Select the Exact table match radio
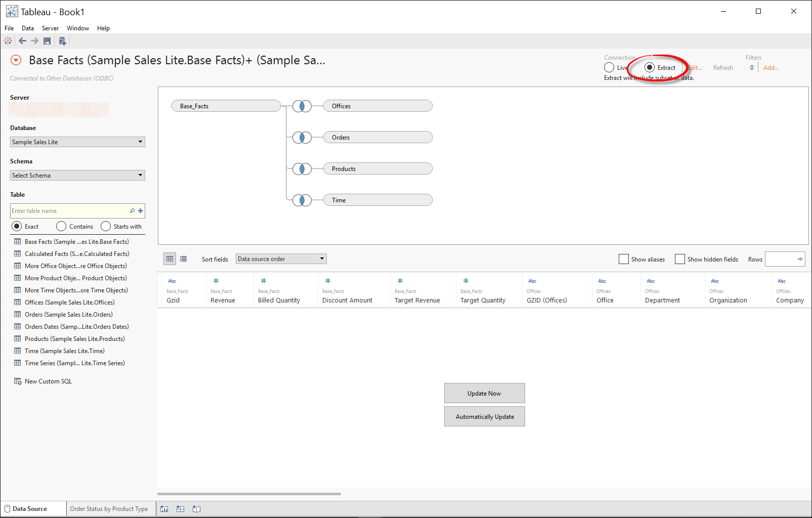812x518 pixels. pos(17,226)
